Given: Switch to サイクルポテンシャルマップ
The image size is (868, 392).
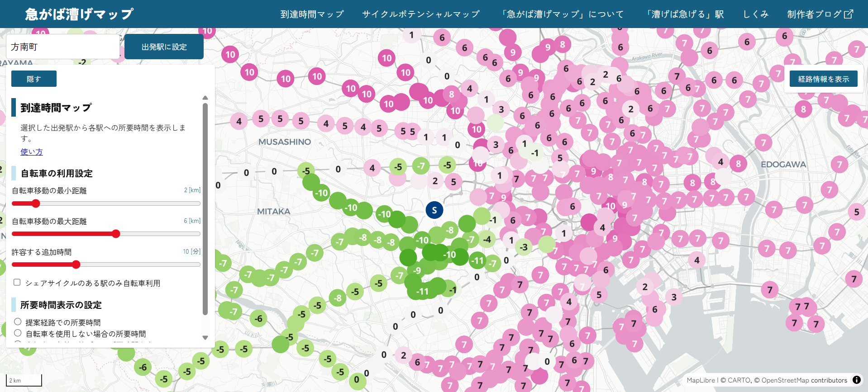Looking at the screenshot, I should (x=420, y=14).
